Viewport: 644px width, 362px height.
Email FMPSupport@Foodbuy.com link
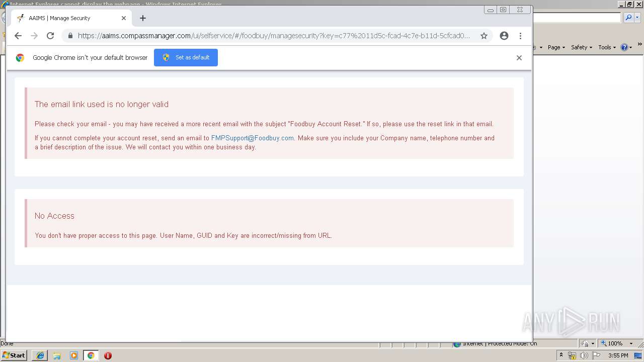[252, 138]
